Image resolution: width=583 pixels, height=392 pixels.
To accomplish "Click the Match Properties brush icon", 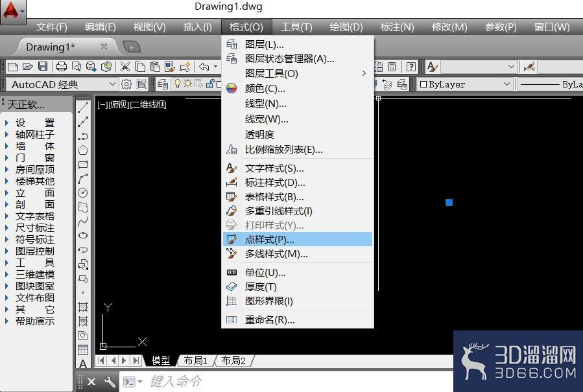I will 170,67.
